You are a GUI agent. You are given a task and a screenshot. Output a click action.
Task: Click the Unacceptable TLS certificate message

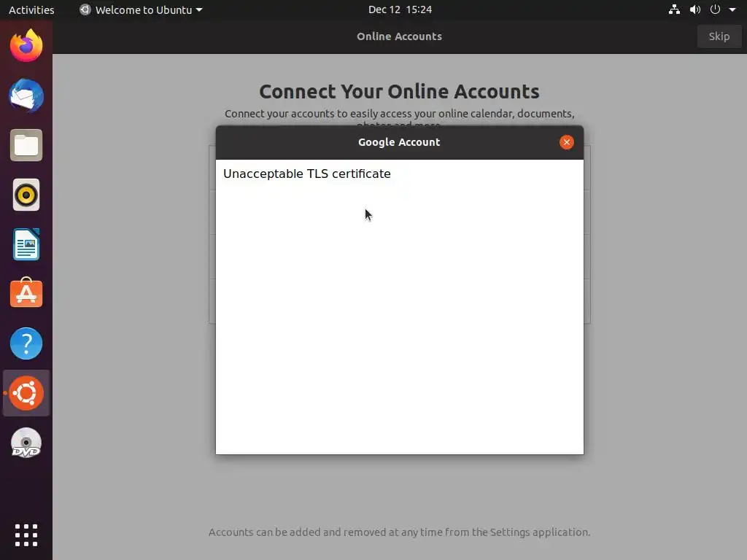[307, 174]
